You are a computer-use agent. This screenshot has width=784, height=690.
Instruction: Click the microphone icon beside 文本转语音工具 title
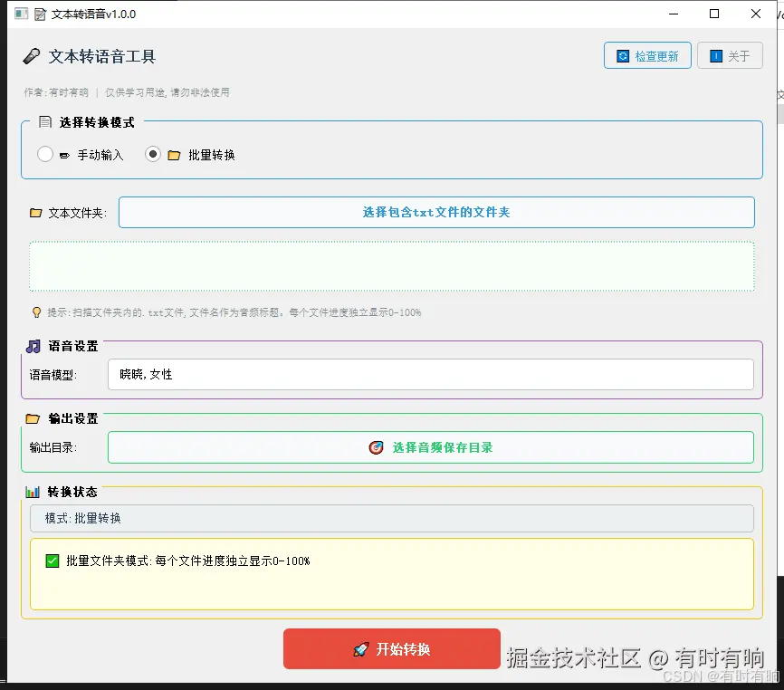tap(30, 56)
